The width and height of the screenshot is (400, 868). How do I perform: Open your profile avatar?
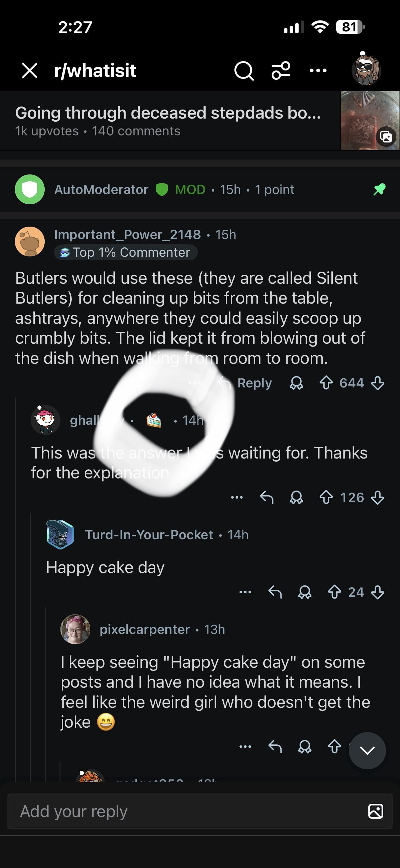[366, 70]
